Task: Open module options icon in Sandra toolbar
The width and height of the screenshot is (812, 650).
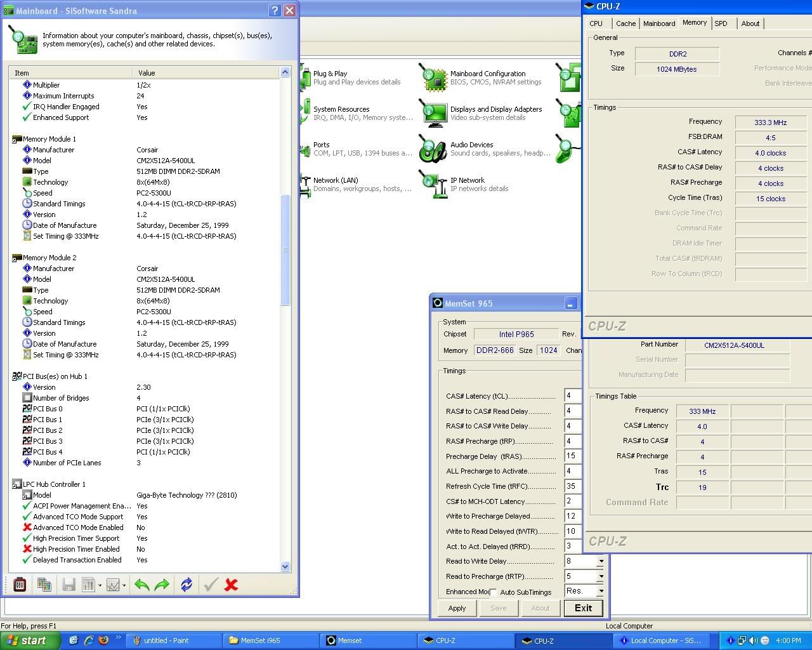Action: [x=20, y=585]
